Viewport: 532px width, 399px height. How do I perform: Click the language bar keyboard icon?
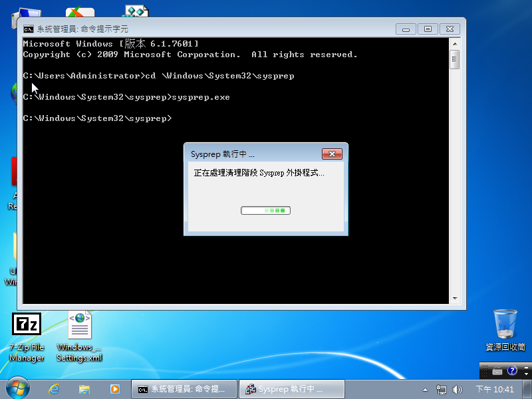tap(497, 371)
